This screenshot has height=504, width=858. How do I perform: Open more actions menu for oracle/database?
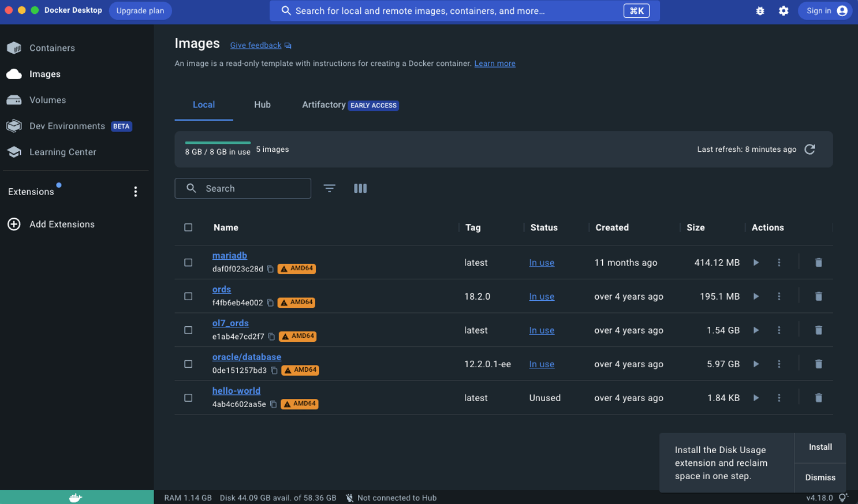click(x=779, y=364)
